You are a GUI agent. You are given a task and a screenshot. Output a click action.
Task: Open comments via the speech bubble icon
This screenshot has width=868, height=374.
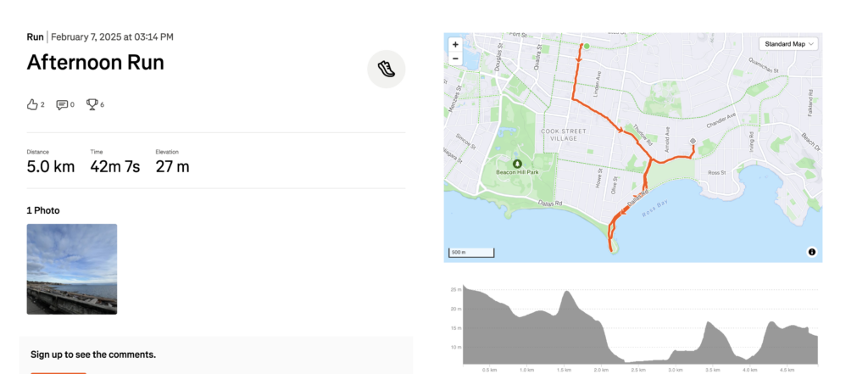point(62,104)
